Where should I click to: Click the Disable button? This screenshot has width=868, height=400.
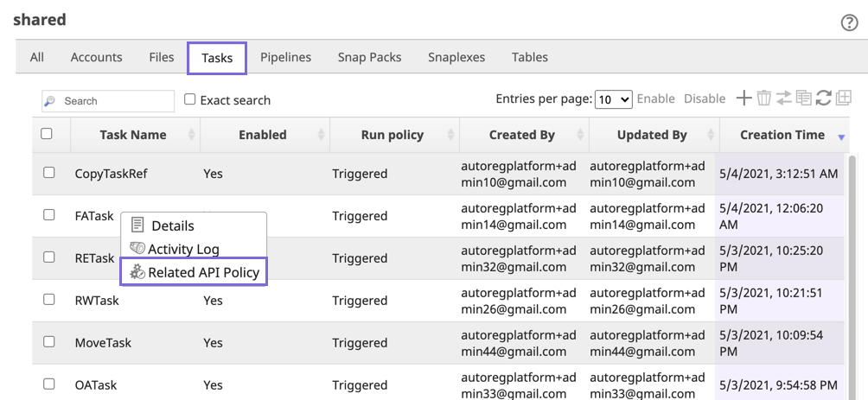[705, 98]
